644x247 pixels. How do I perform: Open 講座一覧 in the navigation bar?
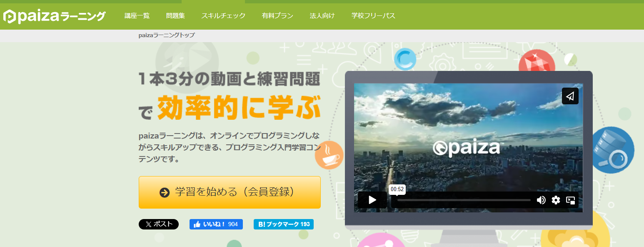click(x=137, y=16)
